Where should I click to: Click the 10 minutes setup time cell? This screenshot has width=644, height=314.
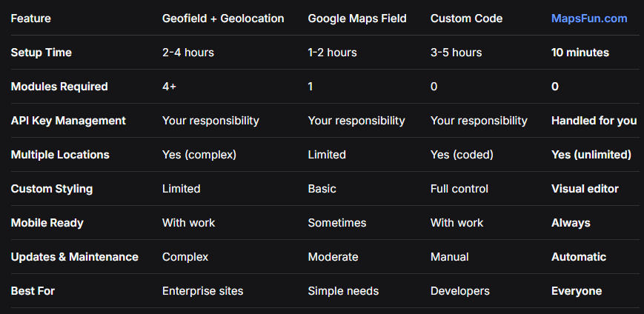tap(580, 53)
